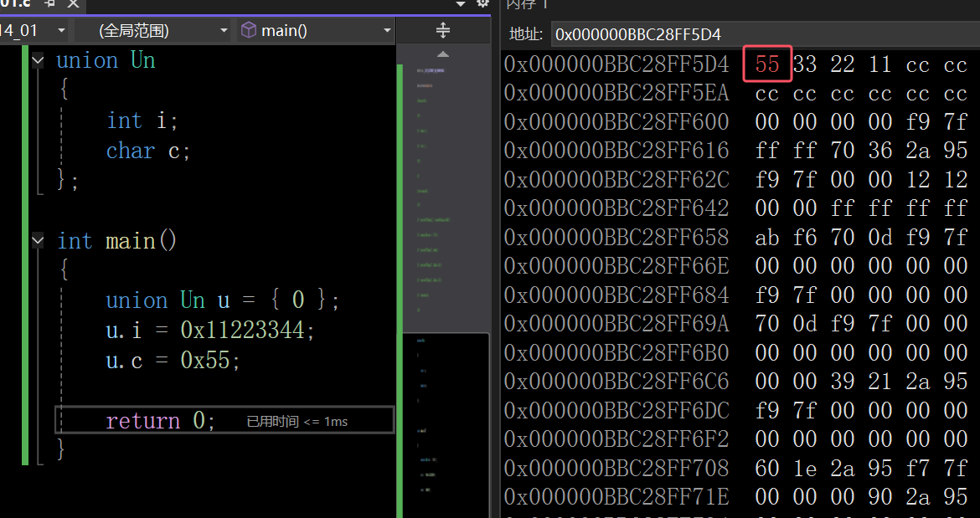This screenshot has width=980, height=518.
Task: Open the active documents list arrow
Action: pos(462,3)
